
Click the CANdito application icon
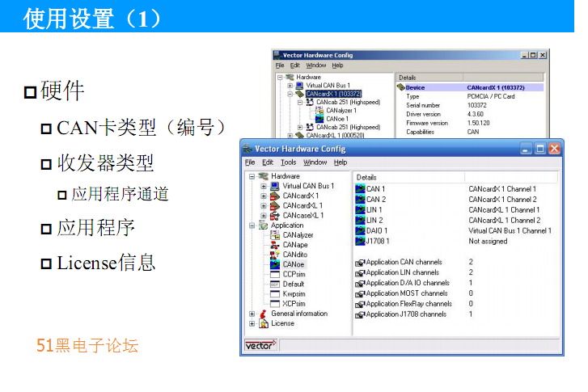(x=275, y=255)
